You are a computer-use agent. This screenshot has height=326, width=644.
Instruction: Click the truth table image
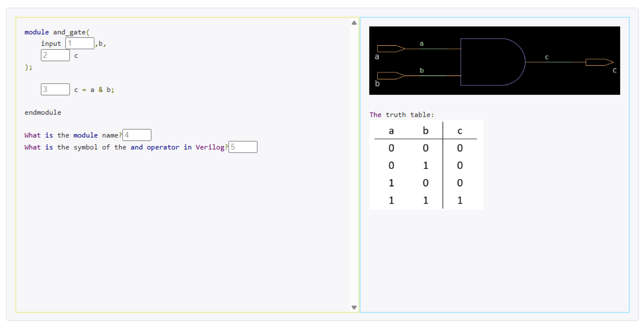click(x=426, y=165)
